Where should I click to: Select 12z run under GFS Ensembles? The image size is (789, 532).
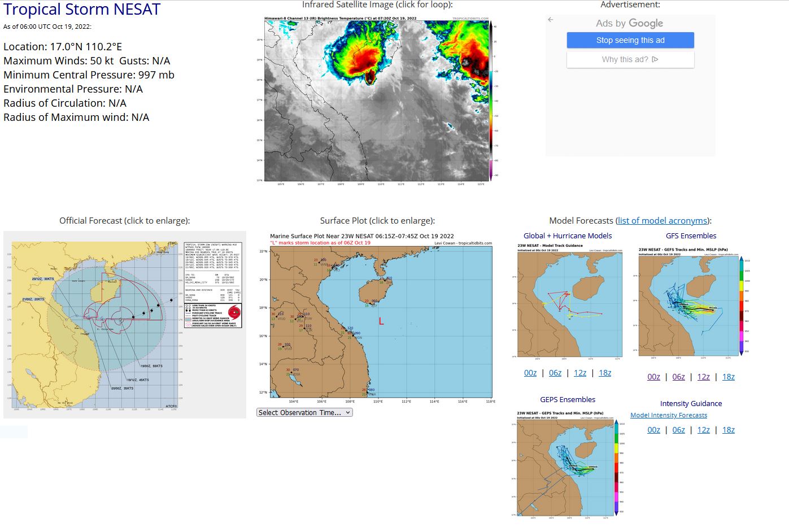(703, 377)
